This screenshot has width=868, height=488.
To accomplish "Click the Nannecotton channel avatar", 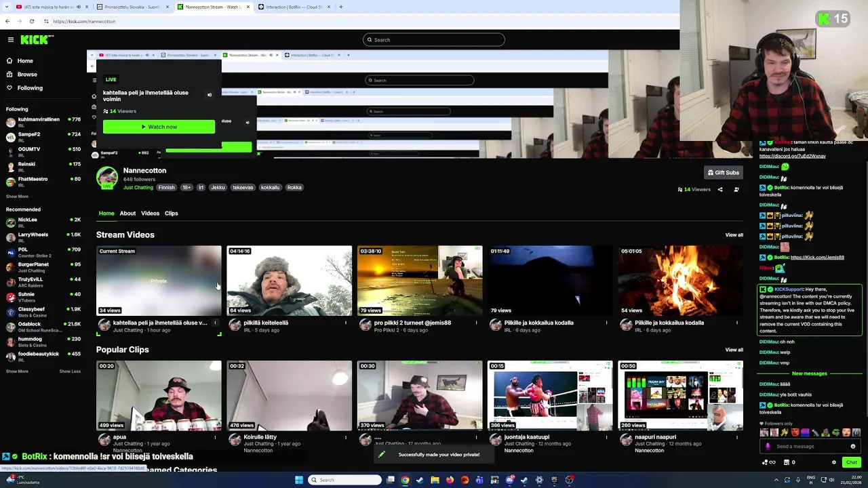I will coord(106,178).
